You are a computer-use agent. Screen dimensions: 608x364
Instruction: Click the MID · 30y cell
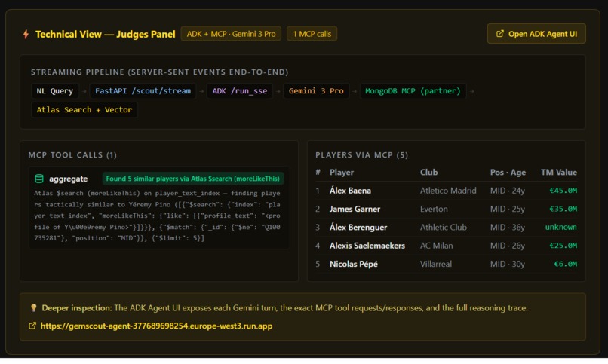tap(507, 264)
